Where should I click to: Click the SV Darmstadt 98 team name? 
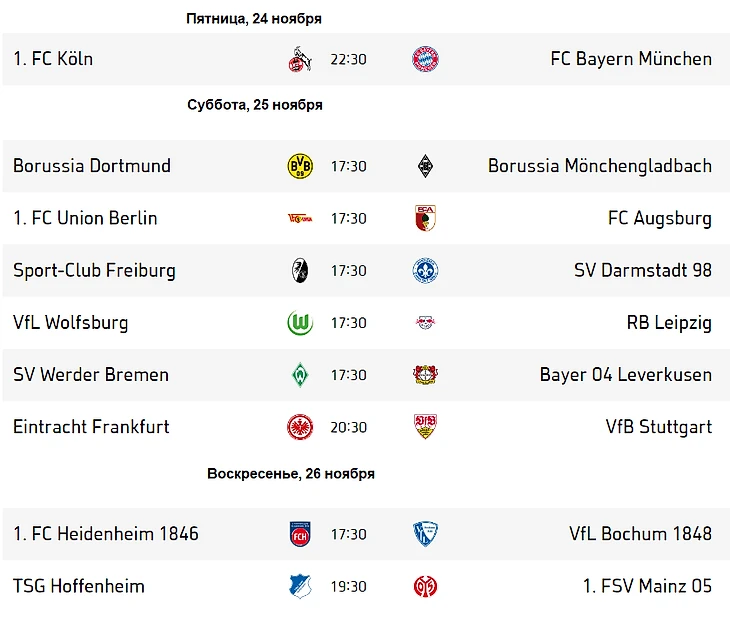[x=643, y=270]
